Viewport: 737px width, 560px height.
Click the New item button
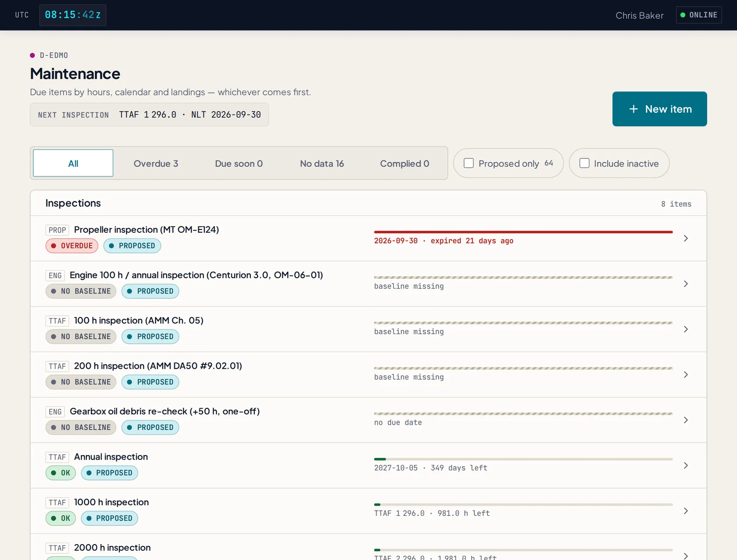tap(659, 109)
